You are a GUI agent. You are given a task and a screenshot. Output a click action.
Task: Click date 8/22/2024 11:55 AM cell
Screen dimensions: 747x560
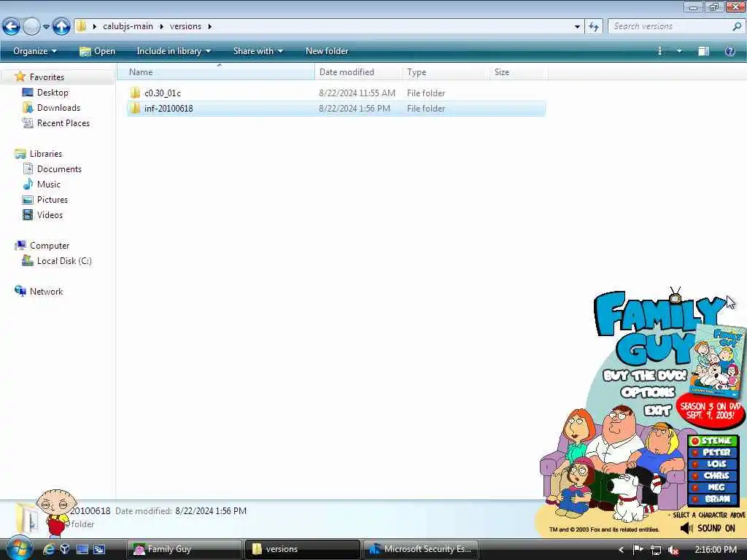tap(357, 93)
